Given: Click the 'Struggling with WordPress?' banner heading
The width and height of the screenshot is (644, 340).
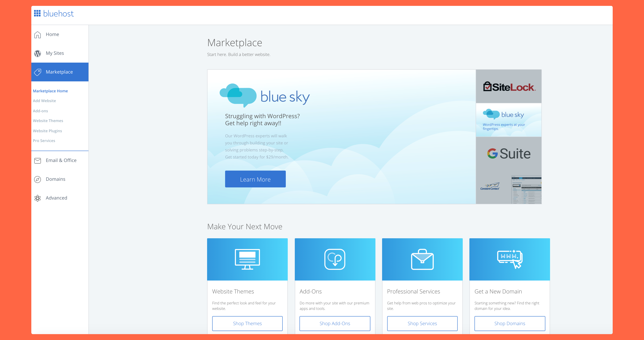Looking at the screenshot, I should 262,119.
